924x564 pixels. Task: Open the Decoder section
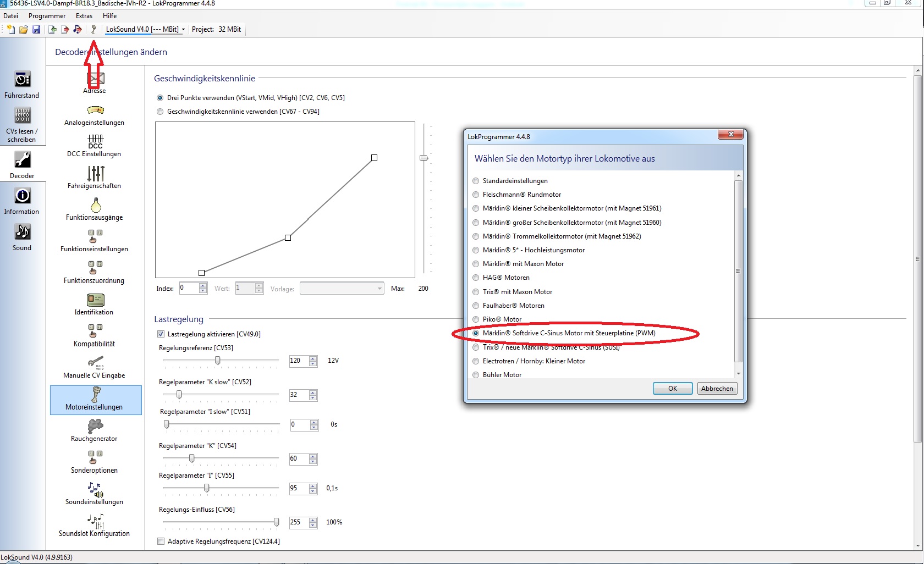(22, 165)
